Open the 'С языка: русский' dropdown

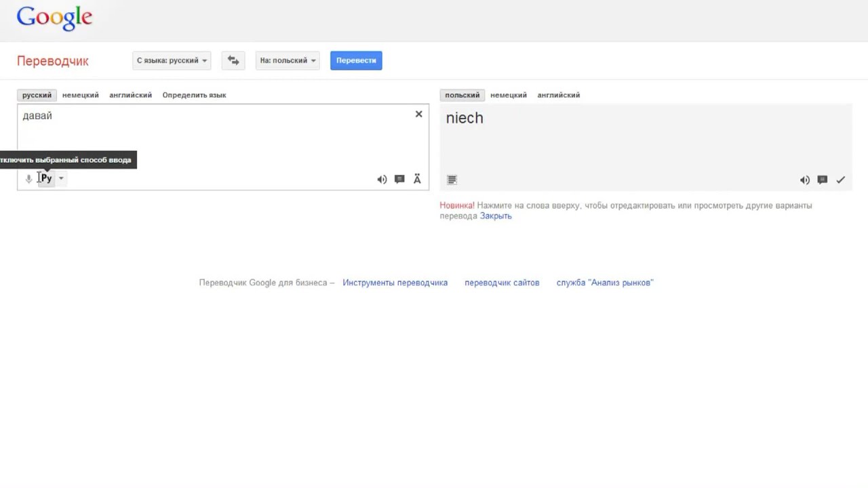click(x=172, y=60)
